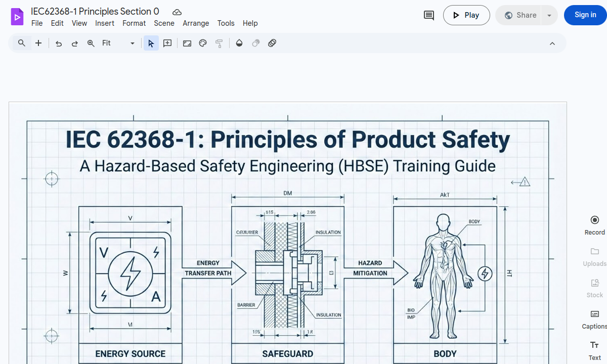Open the Scene menu
This screenshot has height=364, width=607.
164,23
